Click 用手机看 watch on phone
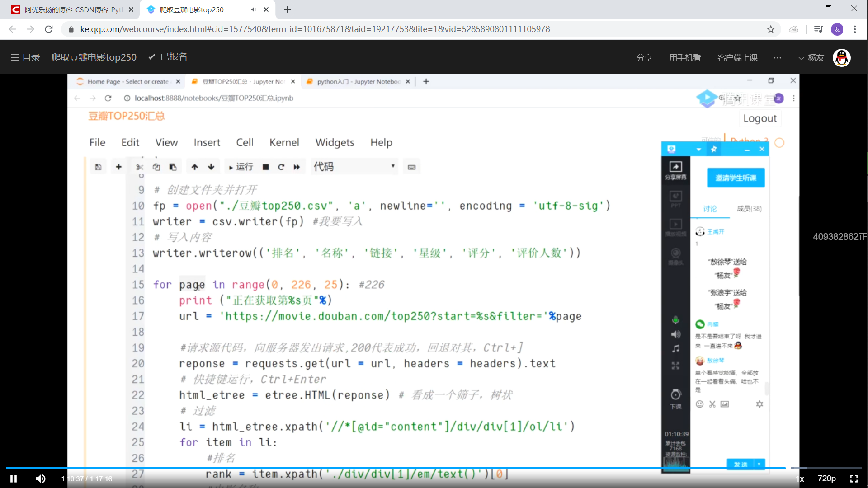The height and width of the screenshot is (488, 868). [684, 58]
